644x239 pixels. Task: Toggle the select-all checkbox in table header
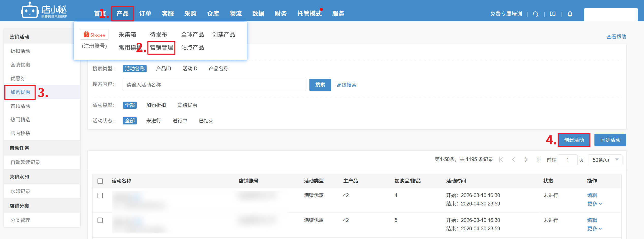100,181
